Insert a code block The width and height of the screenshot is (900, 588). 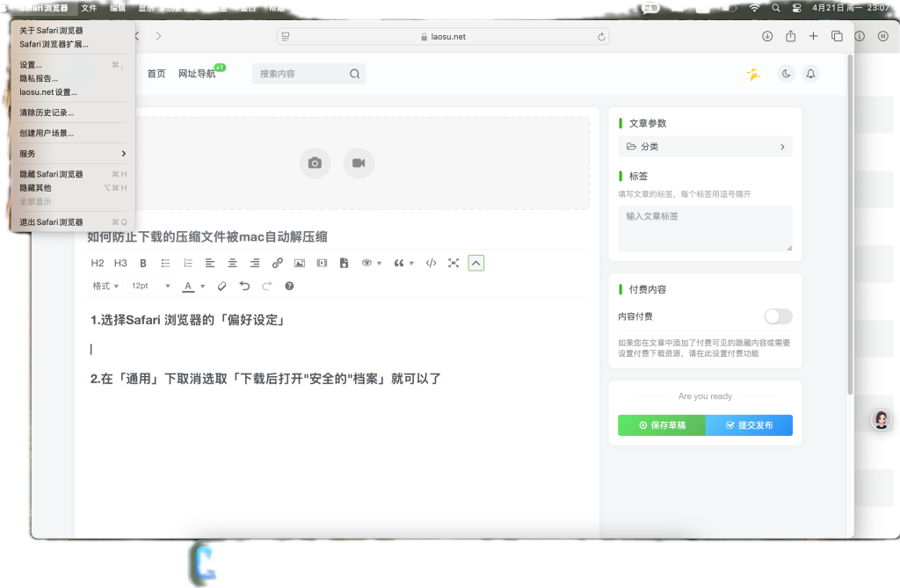point(431,263)
